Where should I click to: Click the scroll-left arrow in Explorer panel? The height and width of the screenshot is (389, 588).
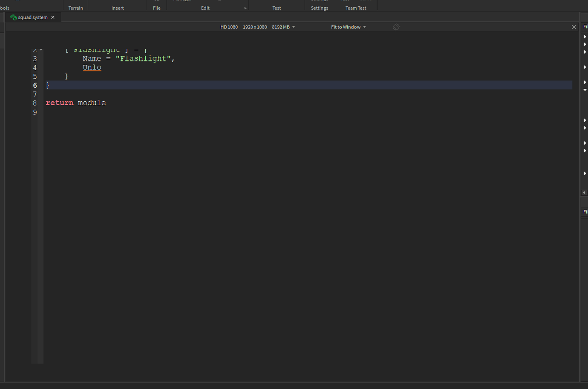tap(584, 193)
